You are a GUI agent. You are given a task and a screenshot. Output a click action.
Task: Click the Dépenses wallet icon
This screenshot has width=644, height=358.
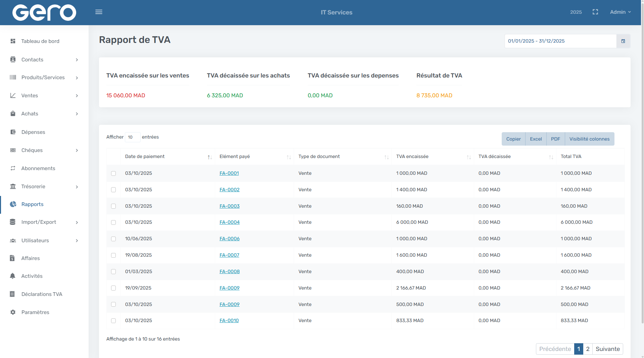(x=13, y=132)
